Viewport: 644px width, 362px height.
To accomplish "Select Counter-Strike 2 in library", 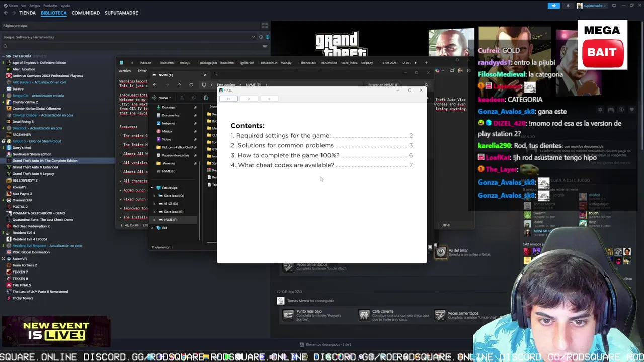I will [x=25, y=102].
